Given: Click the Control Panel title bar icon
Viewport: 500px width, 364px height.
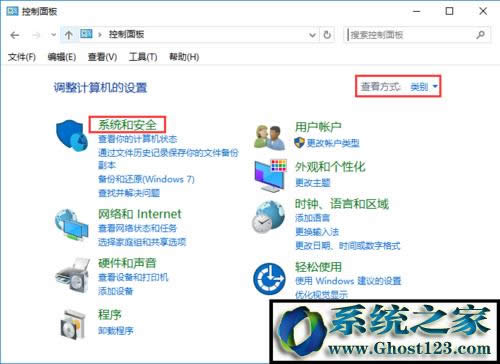Looking at the screenshot, I should [12, 11].
